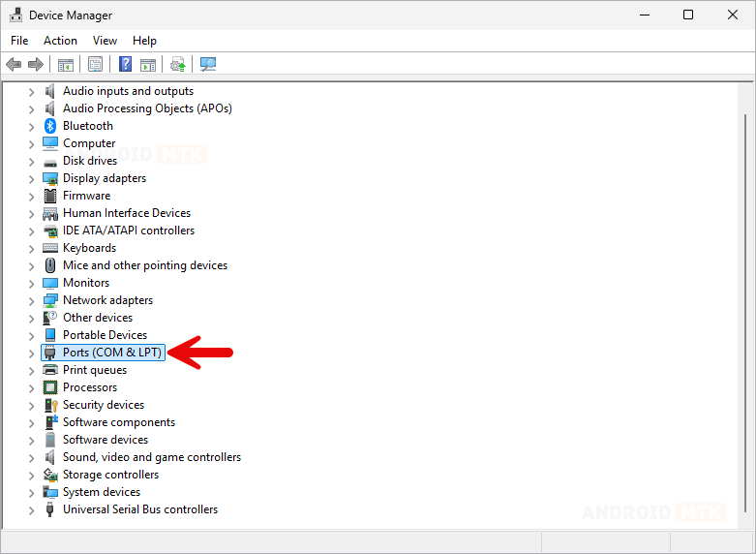
Task: Expand the Network adapters category
Action: pyautogui.click(x=31, y=300)
